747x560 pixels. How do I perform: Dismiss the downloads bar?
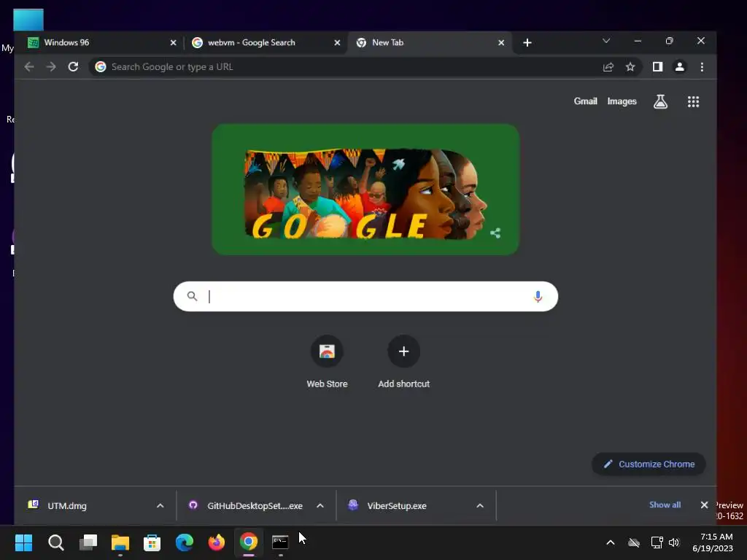click(x=704, y=505)
